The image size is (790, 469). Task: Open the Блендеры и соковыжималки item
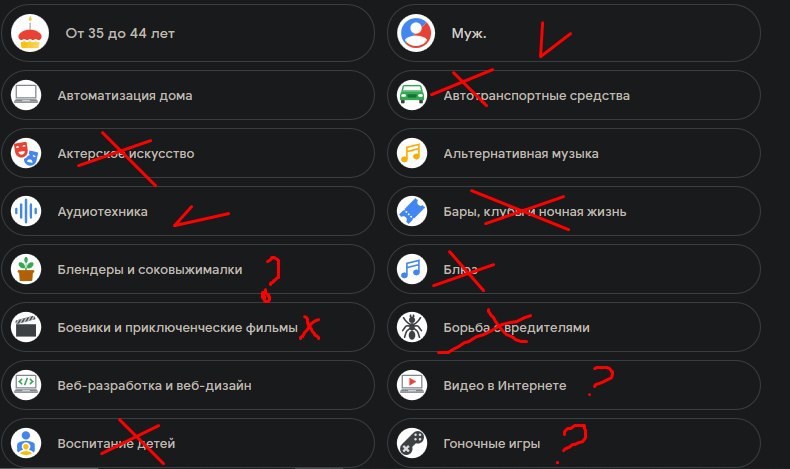(188, 269)
